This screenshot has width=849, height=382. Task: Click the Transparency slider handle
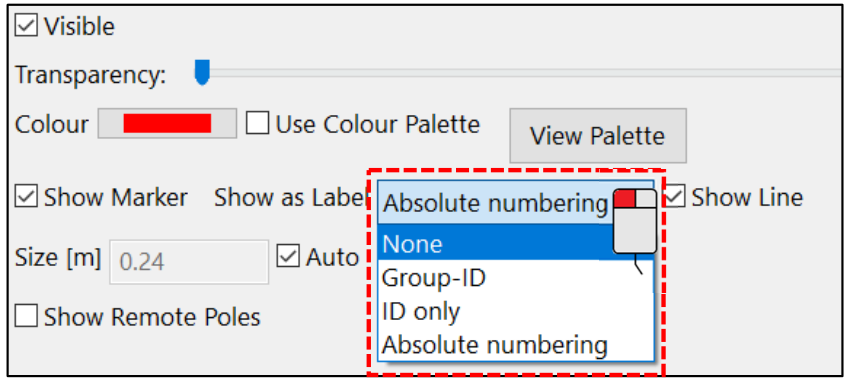[x=202, y=73]
